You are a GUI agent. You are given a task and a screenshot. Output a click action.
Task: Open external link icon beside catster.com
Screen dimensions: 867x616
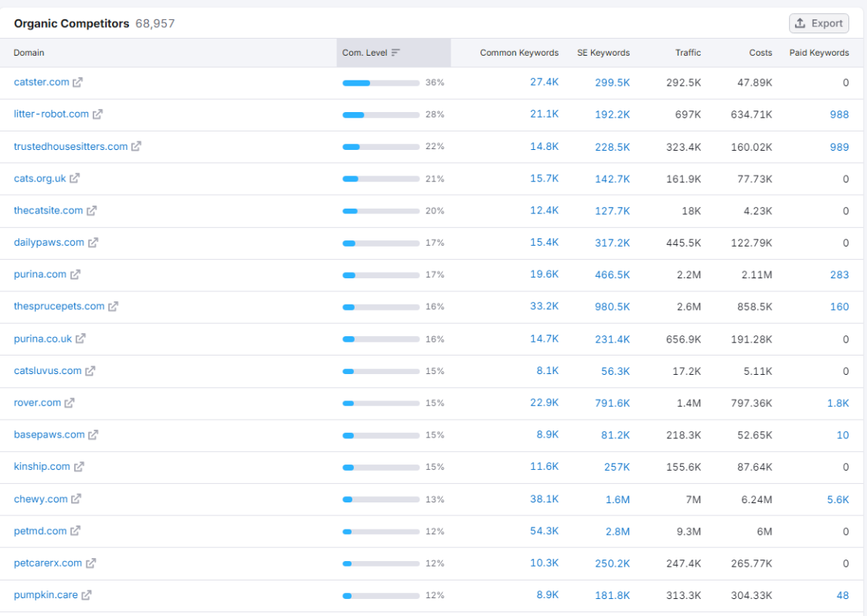tap(77, 83)
